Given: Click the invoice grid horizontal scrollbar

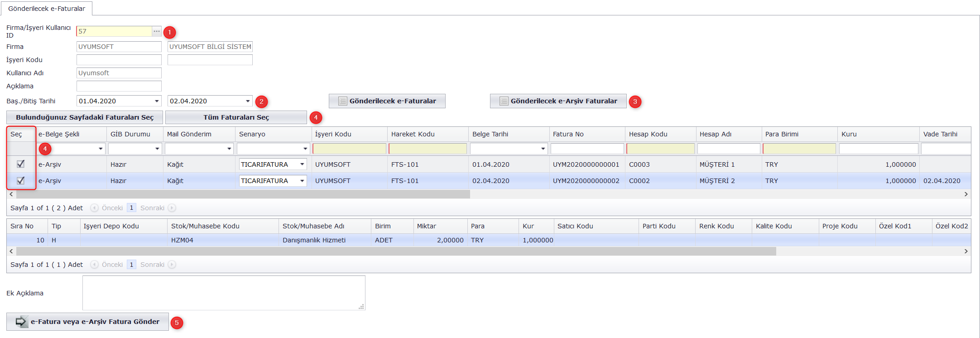Looking at the screenshot, I should (x=243, y=194).
